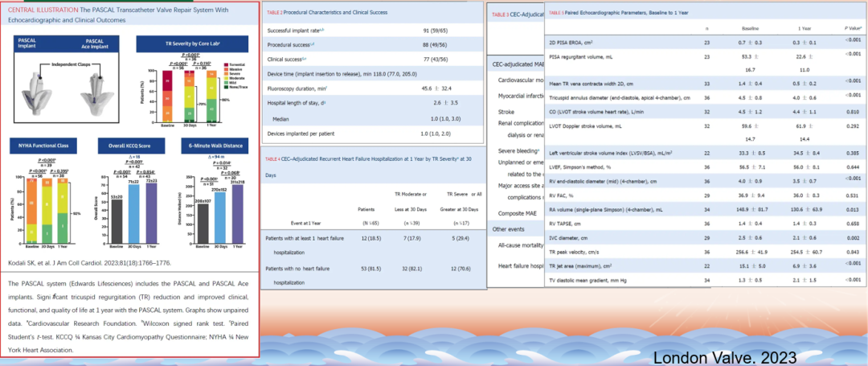Select the LVEF Simpson's method row
The image size is (868, 366).
[x=704, y=167]
